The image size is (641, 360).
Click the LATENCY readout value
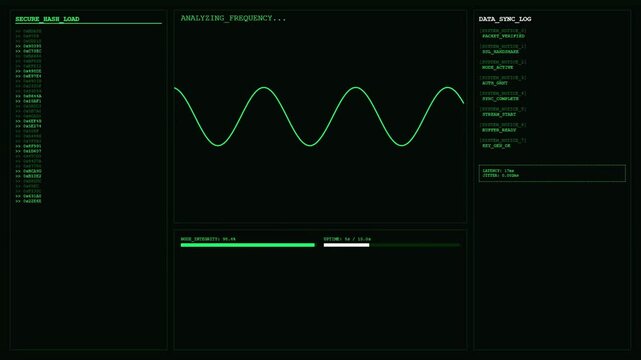498,171
